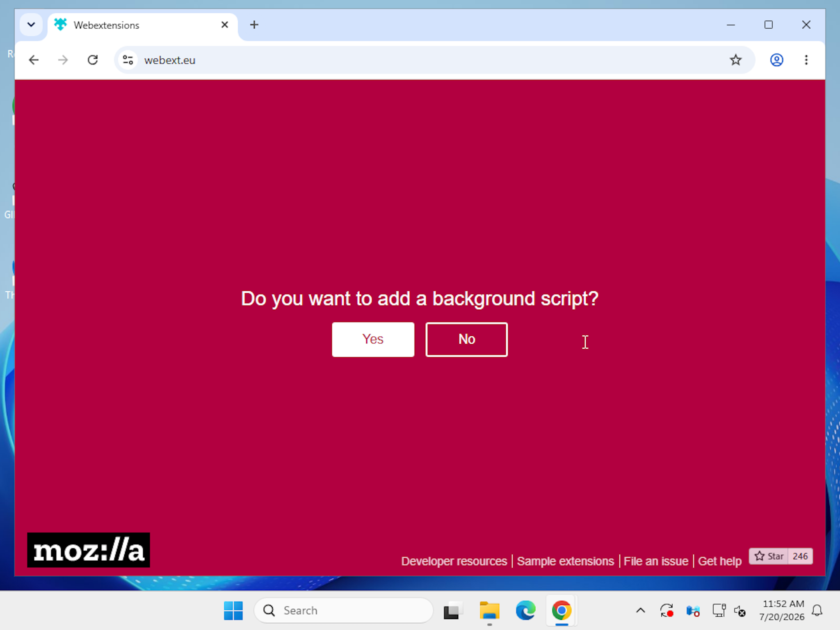Select the Chrome taskbar icon
The width and height of the screenshot is (840, 630).
click(562, 610)
